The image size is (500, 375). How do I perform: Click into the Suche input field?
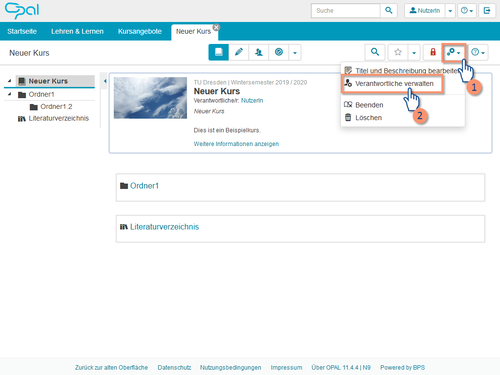pos(346,11)
